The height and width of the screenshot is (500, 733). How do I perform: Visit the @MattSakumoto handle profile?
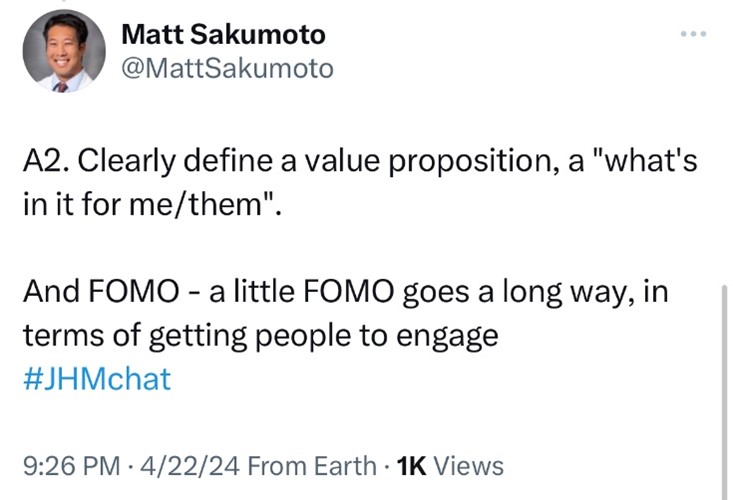(x=226, y=68)
